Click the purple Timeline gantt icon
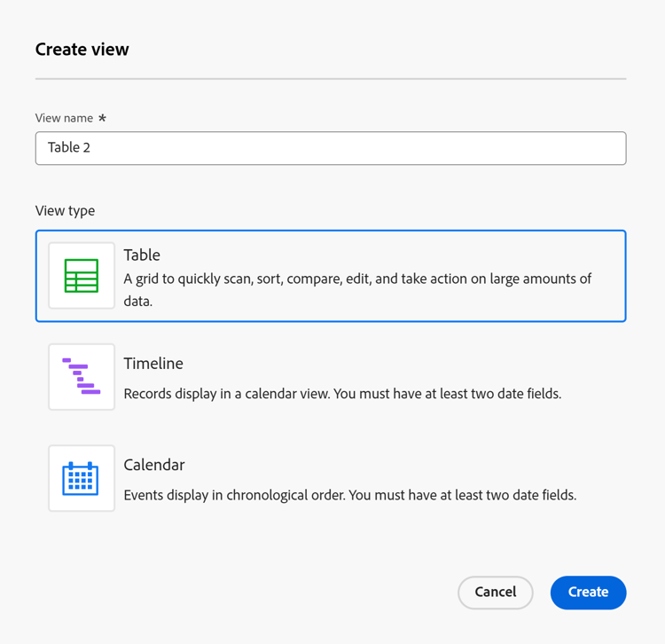This screenshot has width=665, height=644. tap(82, 377)
